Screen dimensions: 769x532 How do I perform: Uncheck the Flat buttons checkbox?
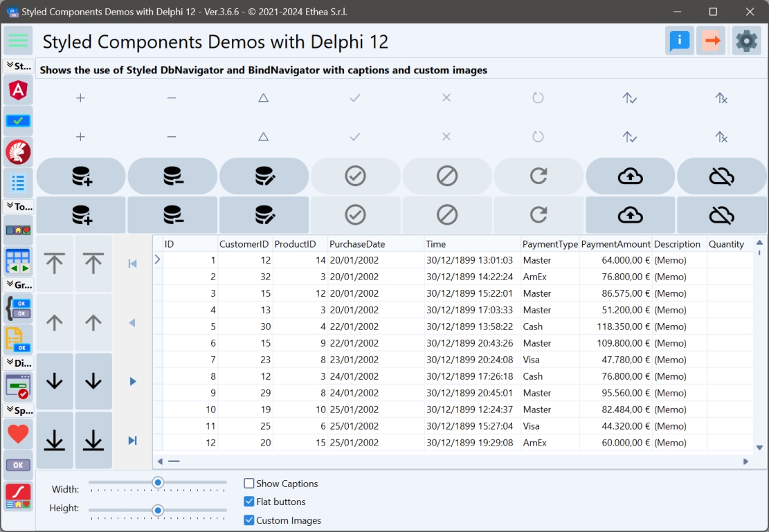pos(249,502)
